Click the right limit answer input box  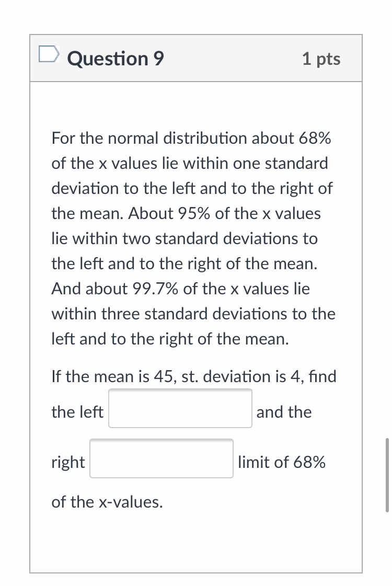[x=161, y=458]
